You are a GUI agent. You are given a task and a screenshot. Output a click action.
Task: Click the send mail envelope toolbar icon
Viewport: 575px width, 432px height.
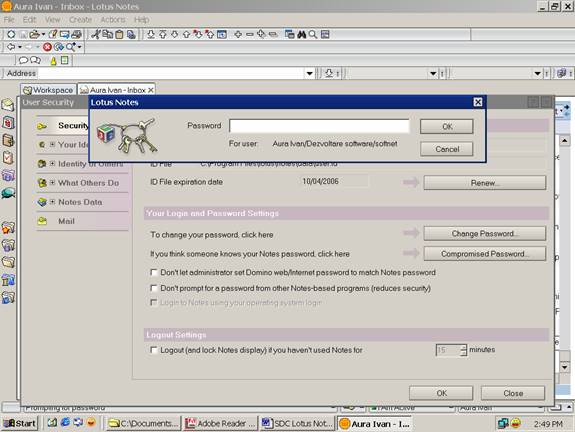coord(65,34)
